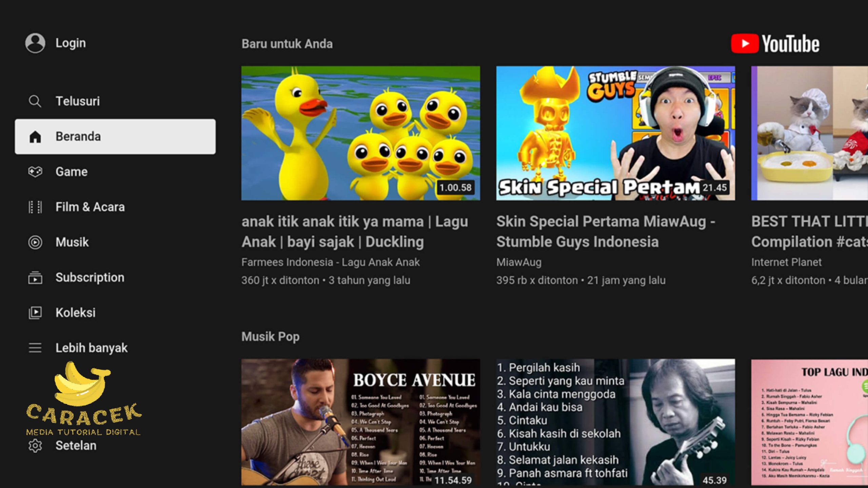Switch to the Musik section
Screen dimensions: 868x488
(72, 242)
